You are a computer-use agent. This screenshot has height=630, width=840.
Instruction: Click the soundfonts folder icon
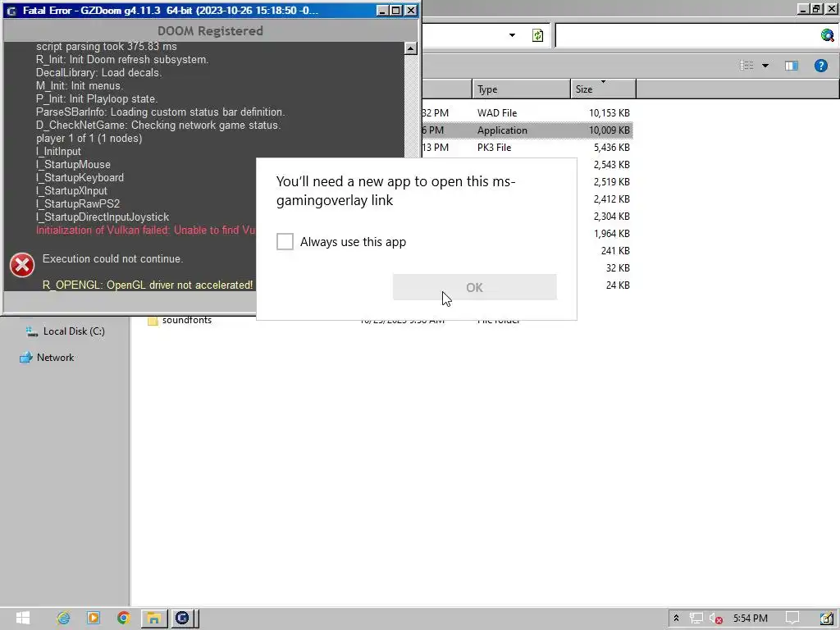(153, 321)
